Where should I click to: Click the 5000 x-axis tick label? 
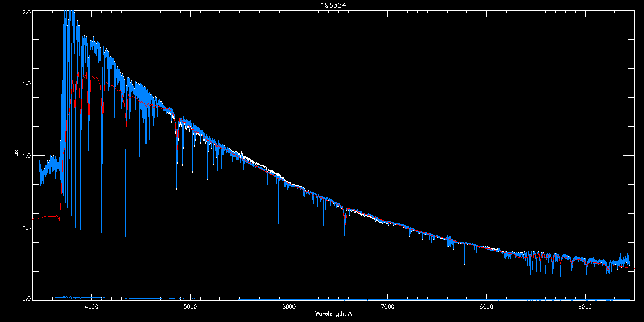(190, 306)
